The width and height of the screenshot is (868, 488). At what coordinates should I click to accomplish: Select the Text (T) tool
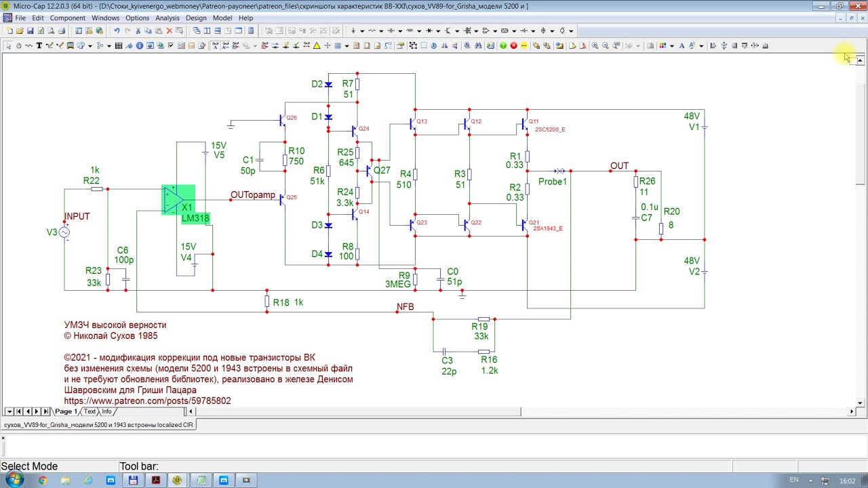coord(39,45)
